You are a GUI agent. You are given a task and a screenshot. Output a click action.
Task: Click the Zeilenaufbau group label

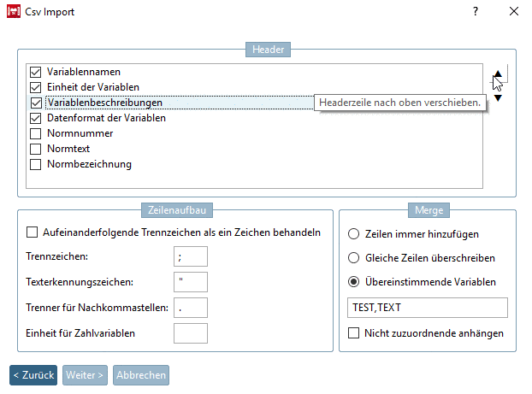tap(177, 210)
